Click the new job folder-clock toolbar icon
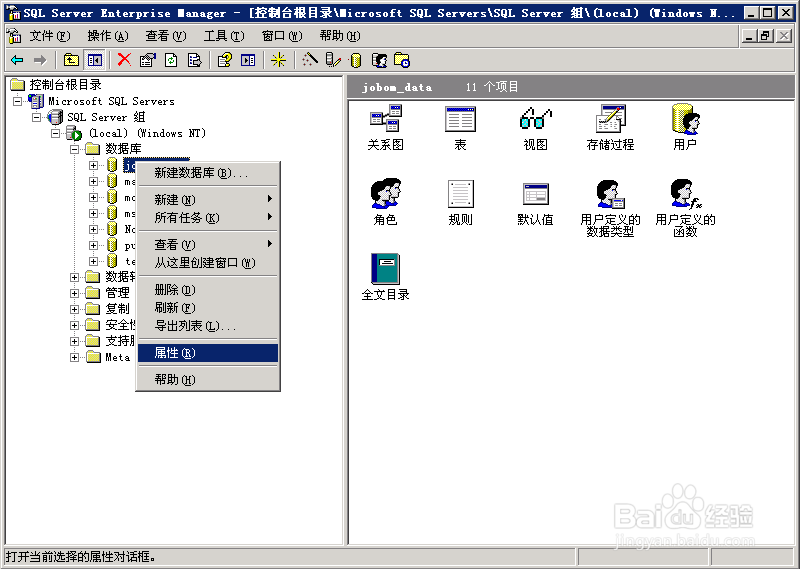This screenshot has height=569, width=800. pyautogui.click(x=402, y=60)
